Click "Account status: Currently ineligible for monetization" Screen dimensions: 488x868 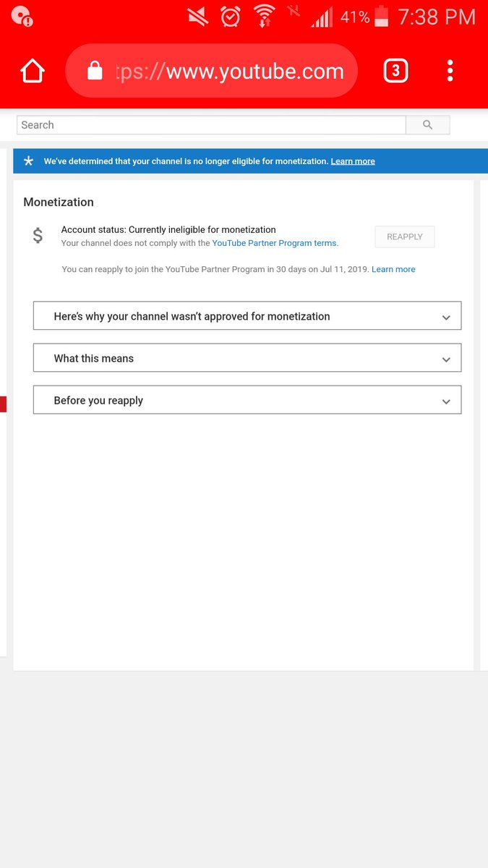[x=168, y=229]
